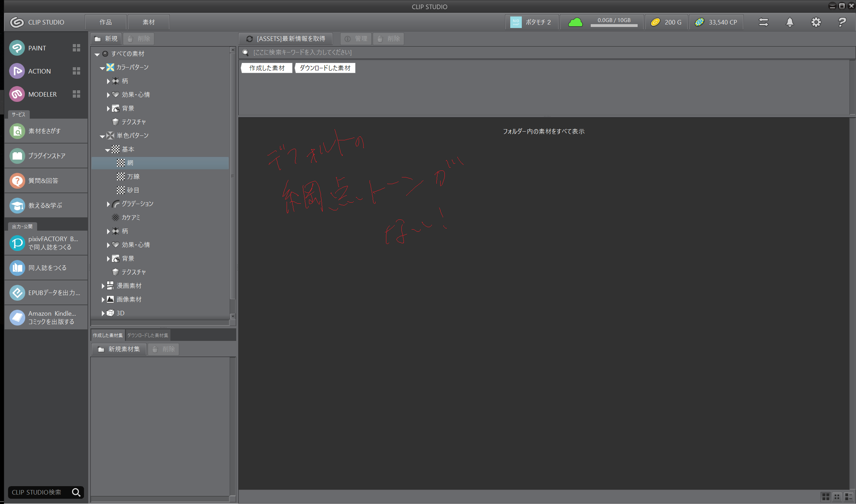Switch to small thumbnail view at bottom right

(x=837, y=497)
